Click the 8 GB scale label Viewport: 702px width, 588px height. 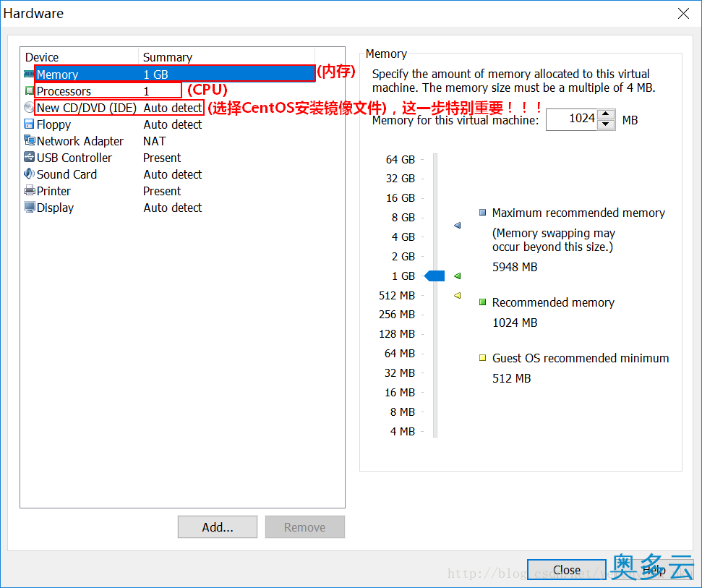[x=403, y=217]
